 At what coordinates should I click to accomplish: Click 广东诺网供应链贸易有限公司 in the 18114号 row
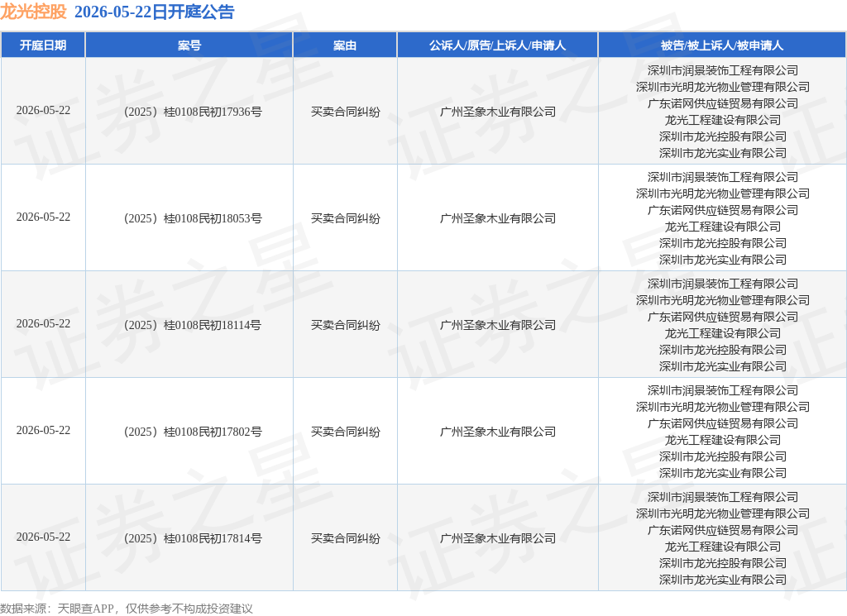click(x=723, y=317)
